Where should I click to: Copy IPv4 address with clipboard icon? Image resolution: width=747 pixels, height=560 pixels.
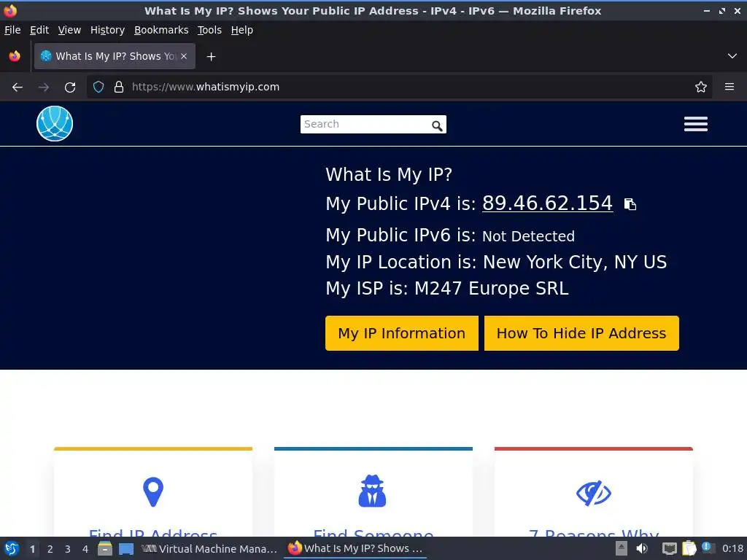pos(630,204)
